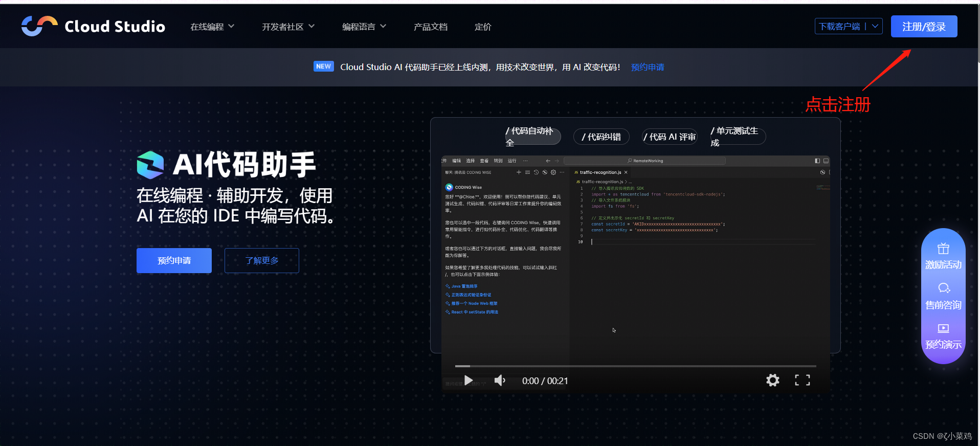The height and width of the screenshot is (446, 980).
Task: Click the 查看 menu in the IDE
Action: [484, 161]
